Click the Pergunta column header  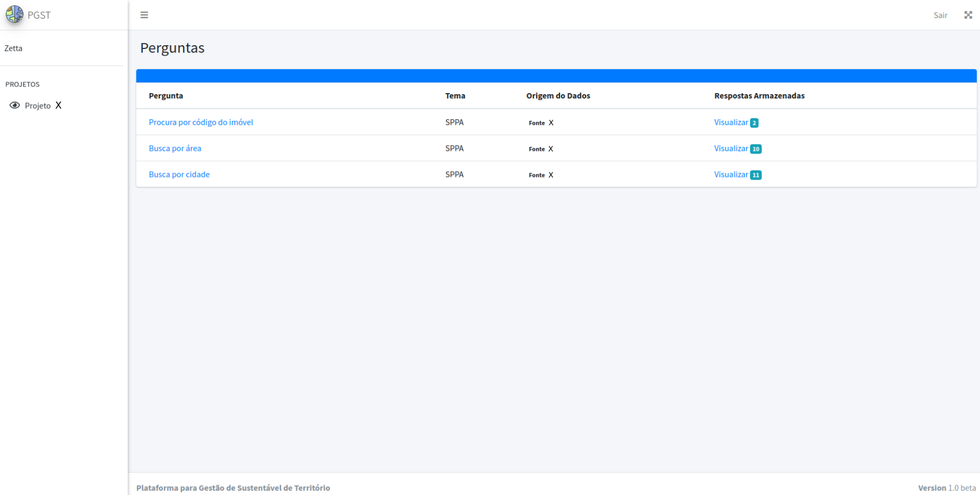(x=166, y=96)
